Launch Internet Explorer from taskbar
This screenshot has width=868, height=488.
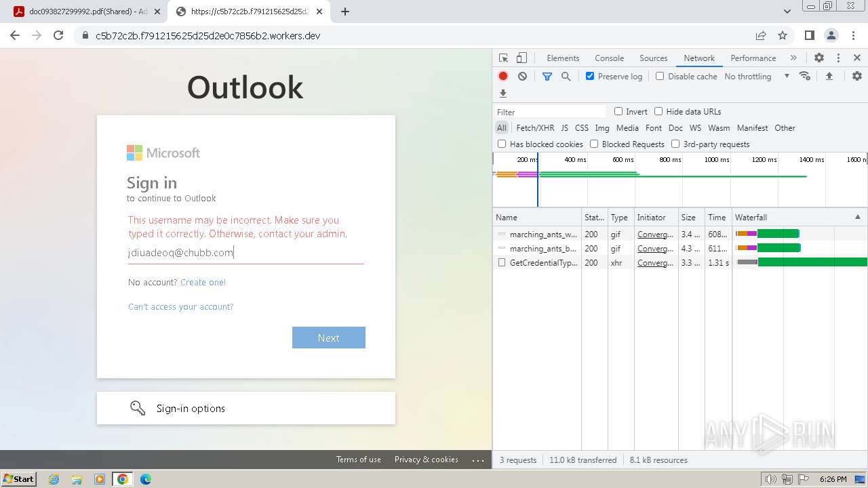click(x=54, y=479)
